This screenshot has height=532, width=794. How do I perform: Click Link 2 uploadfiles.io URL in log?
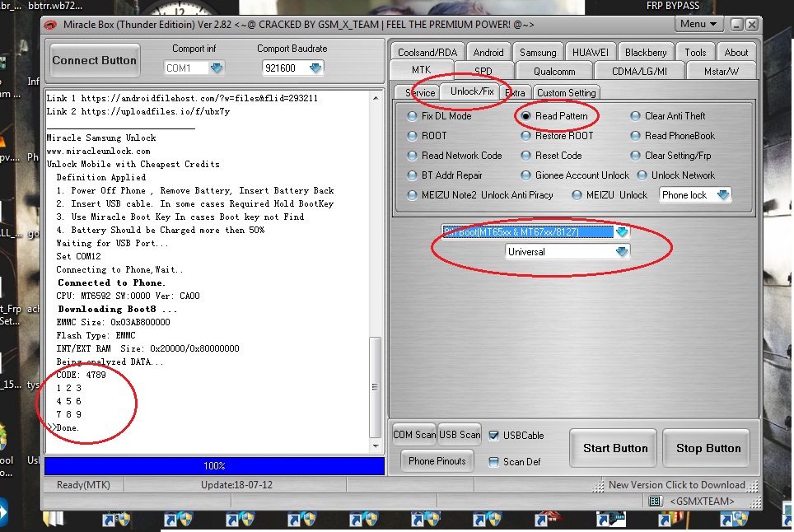click(156, 111)
